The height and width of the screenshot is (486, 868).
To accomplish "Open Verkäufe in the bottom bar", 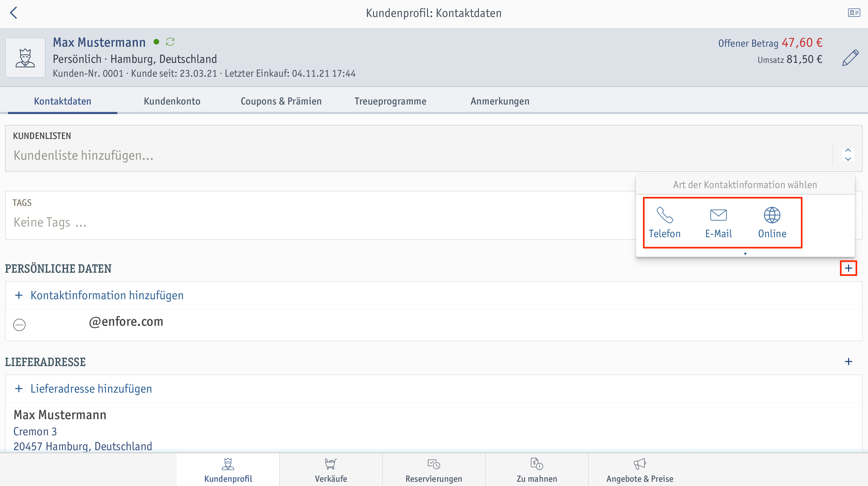I will (331, 470).
